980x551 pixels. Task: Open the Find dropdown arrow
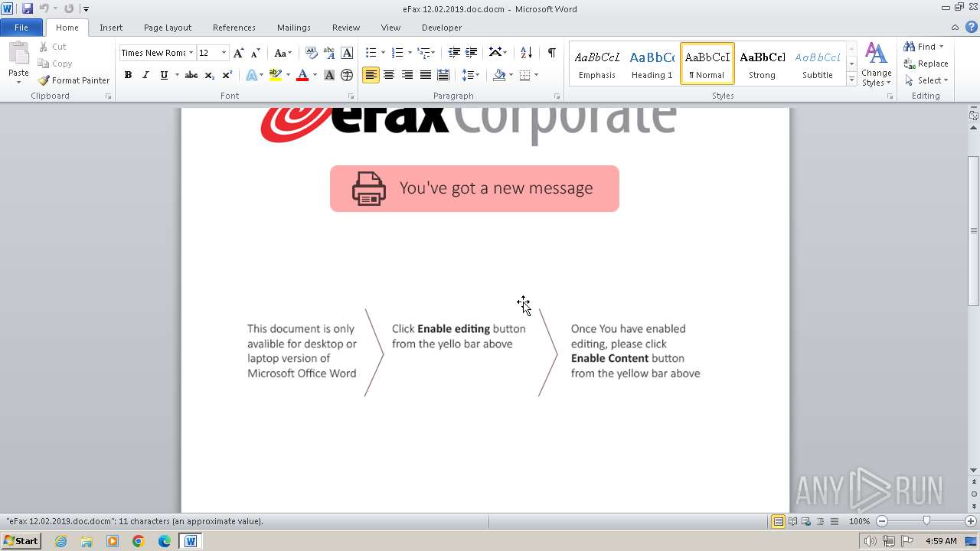click(941, 47)
